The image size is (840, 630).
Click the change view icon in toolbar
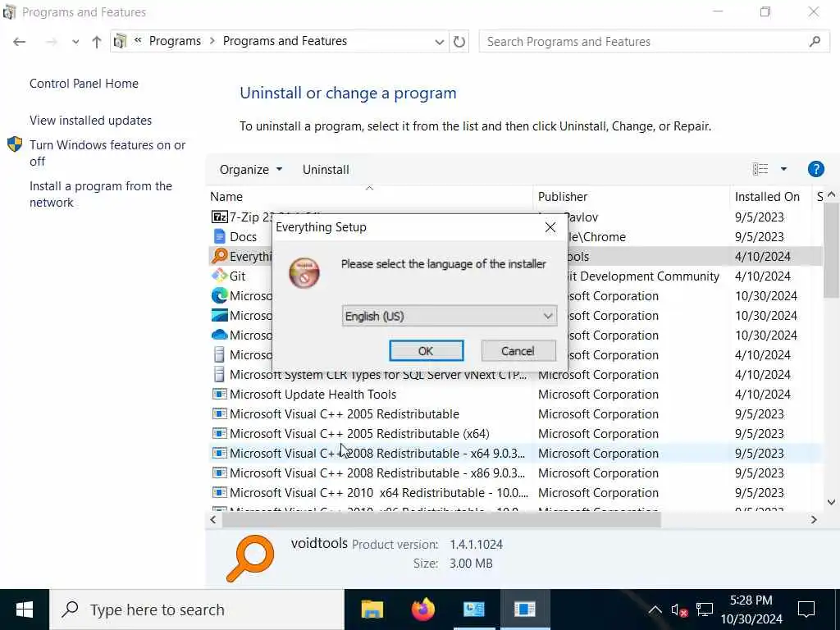pos(760,169)
